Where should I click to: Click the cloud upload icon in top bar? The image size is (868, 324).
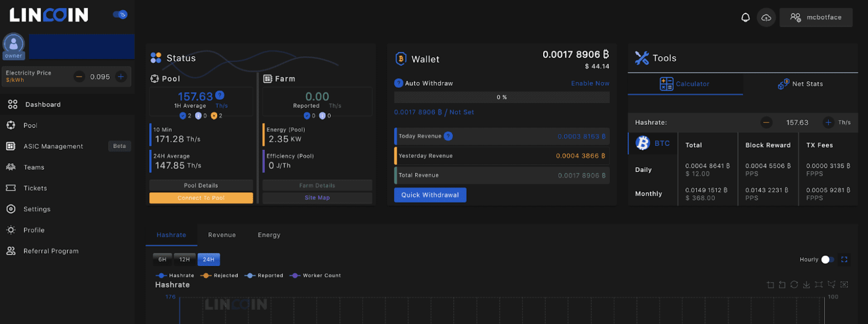click(766, 17)
